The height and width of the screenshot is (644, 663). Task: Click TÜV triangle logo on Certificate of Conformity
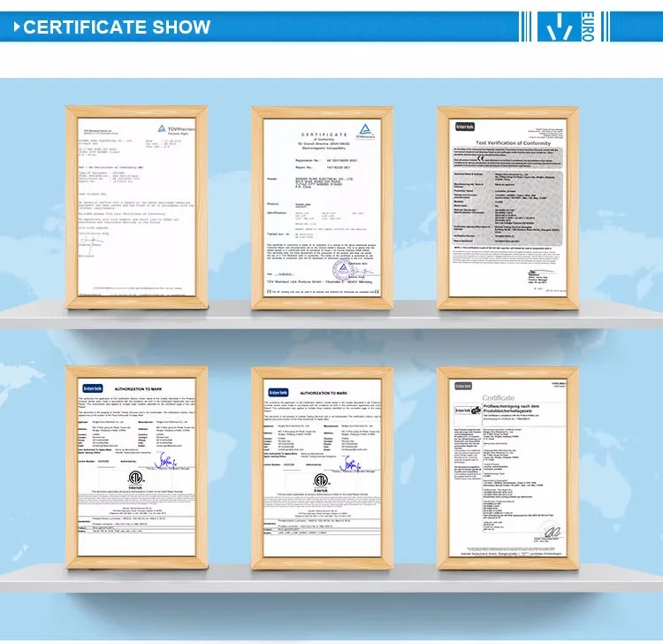(365, 131)
